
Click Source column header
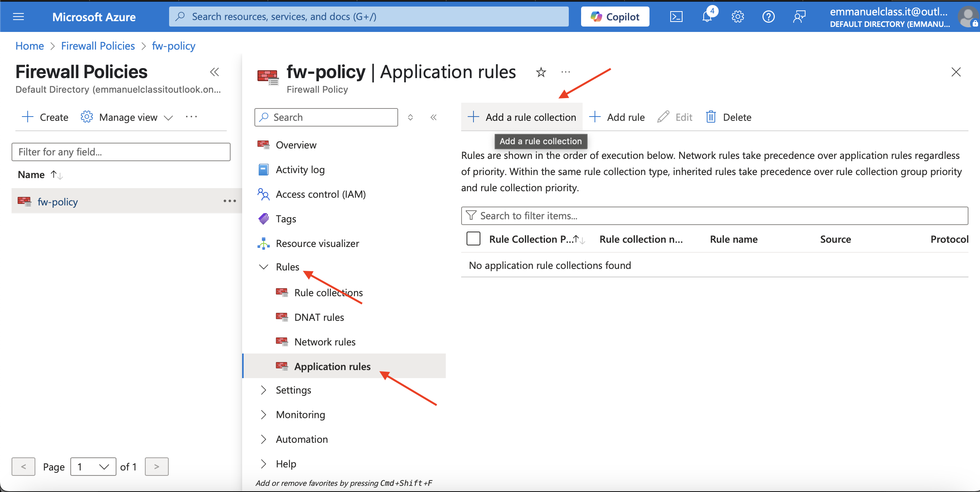click(835, 239)
